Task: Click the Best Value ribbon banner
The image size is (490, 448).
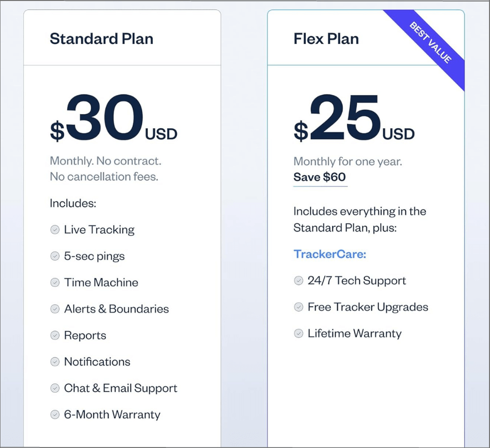Action: point(431,43)
